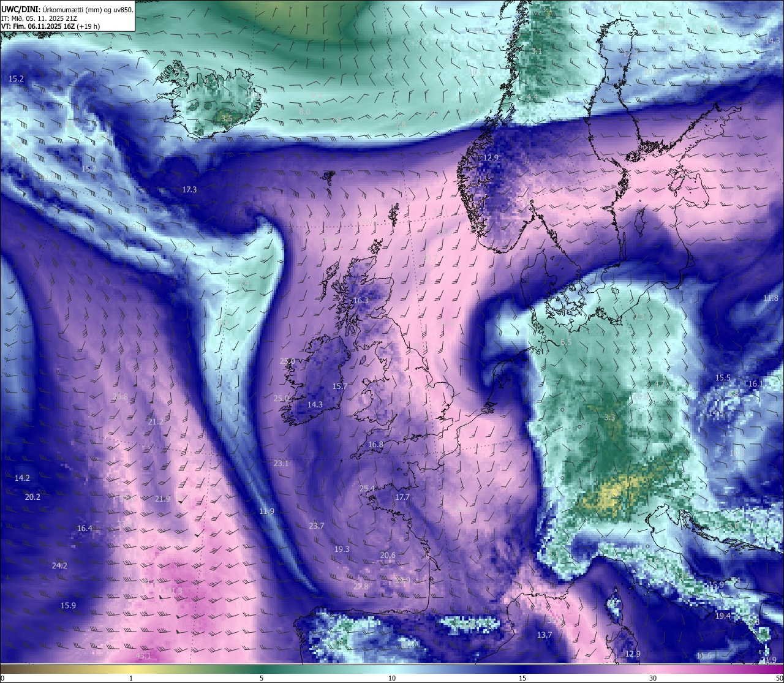Click the 13.7 value on the map
The width and height of the screenshot is (784, 683).
click(545, 635)
